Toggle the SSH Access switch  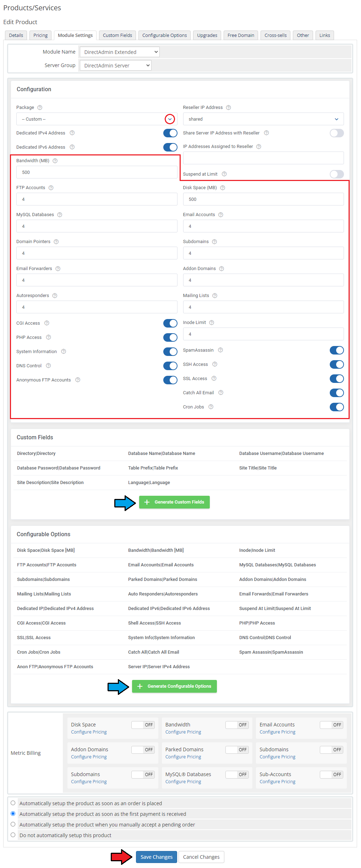point(337,364)
